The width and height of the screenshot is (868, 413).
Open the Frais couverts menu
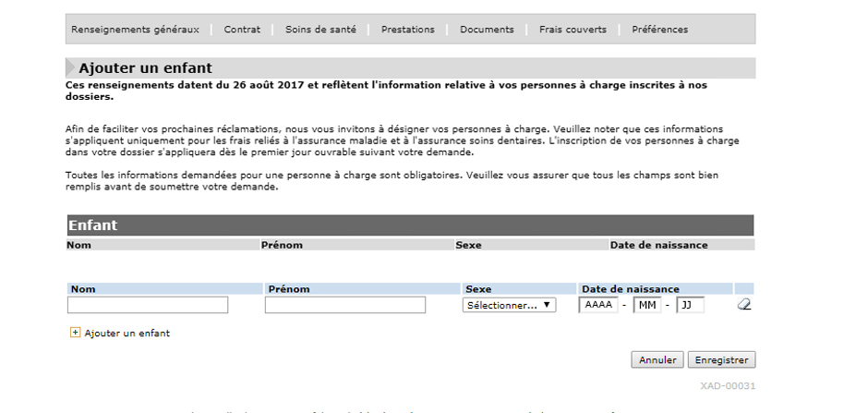point(573,30)
